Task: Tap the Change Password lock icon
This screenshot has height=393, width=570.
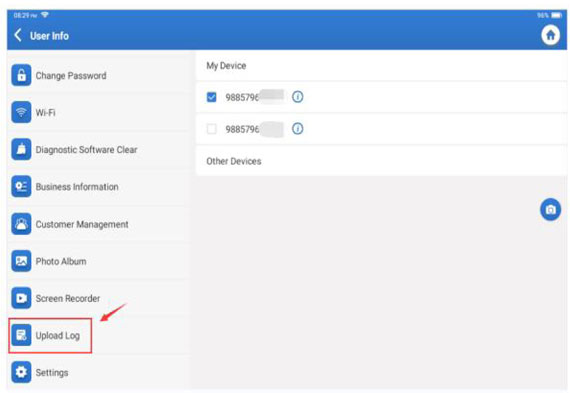Action: click(21, 75)
